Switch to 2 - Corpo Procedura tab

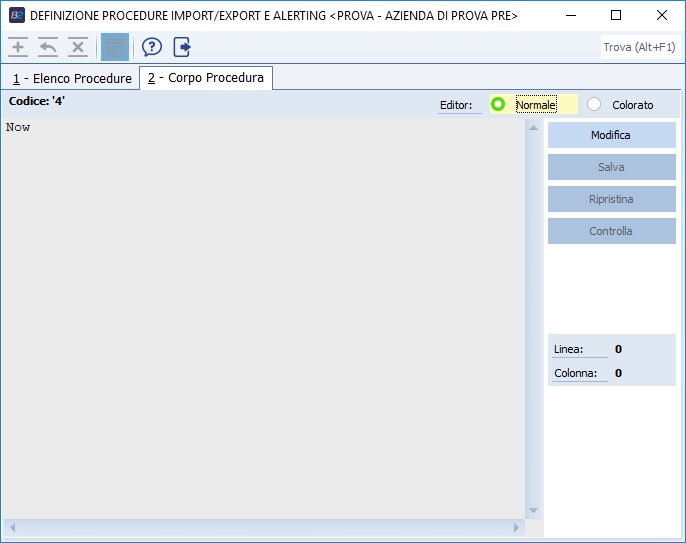[x=206, y=78]
